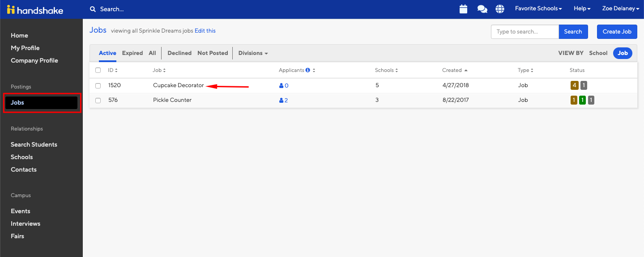Open the Pickle Counter job
644x257 pixels.
[x=172, y=100]
